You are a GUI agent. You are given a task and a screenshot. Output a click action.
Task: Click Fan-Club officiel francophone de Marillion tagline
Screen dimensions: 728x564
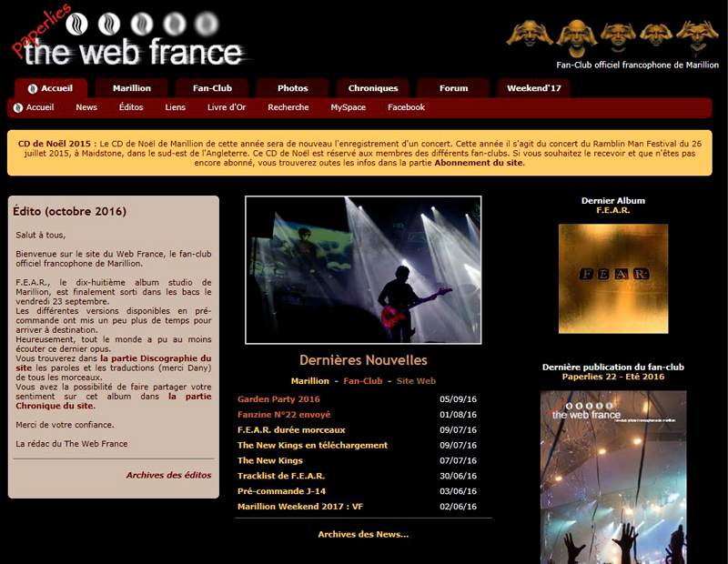[x=638, y=65]
